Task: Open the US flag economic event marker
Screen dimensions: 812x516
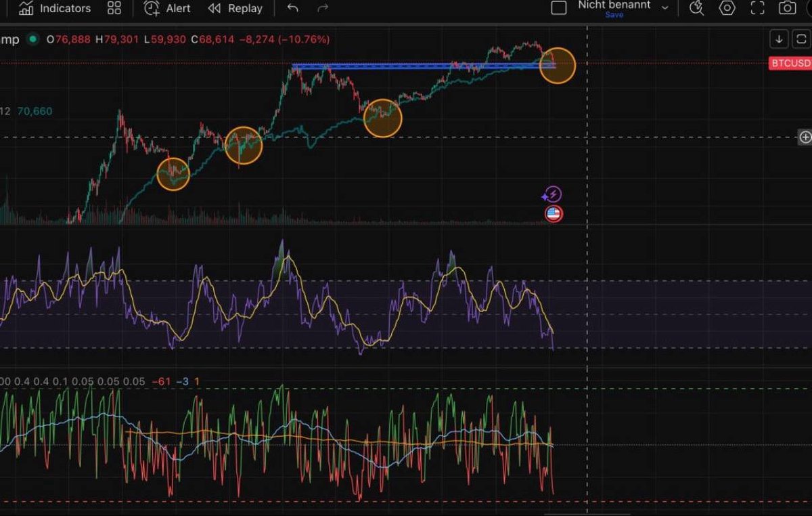Action: pos(554,215)
